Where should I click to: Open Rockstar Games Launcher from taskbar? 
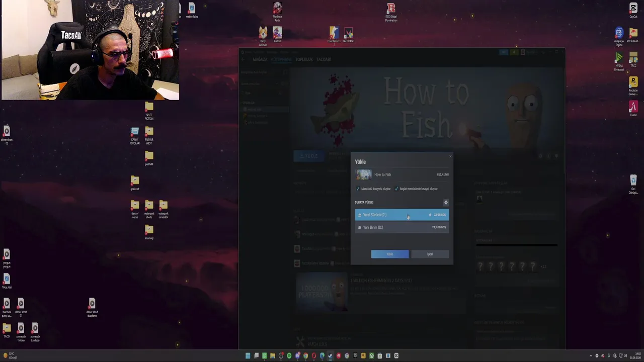coord(363,356)
